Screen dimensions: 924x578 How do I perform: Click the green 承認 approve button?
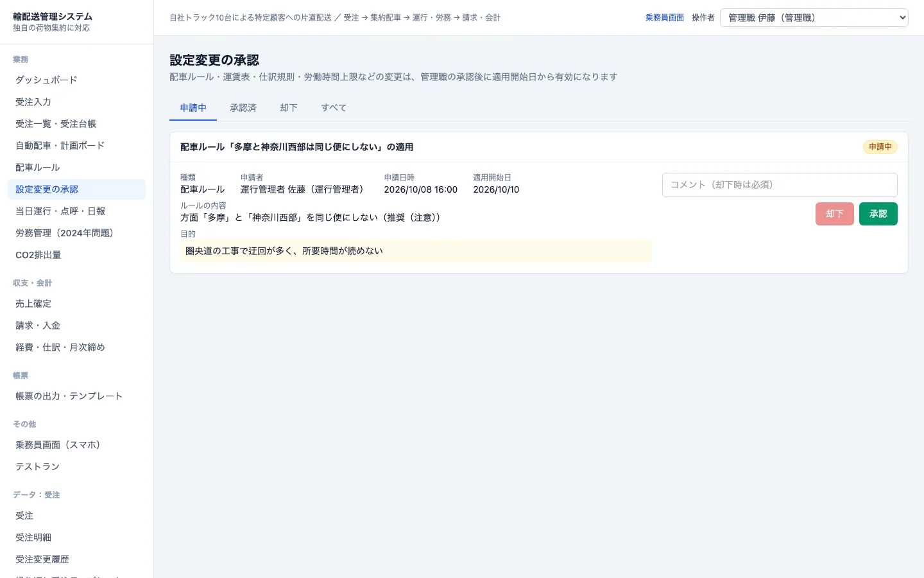point(878,214)
